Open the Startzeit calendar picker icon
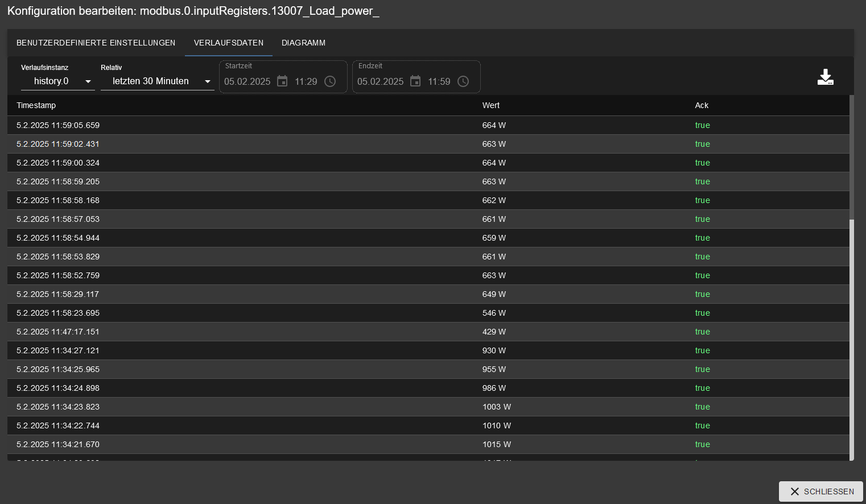 tap(282, 81)
